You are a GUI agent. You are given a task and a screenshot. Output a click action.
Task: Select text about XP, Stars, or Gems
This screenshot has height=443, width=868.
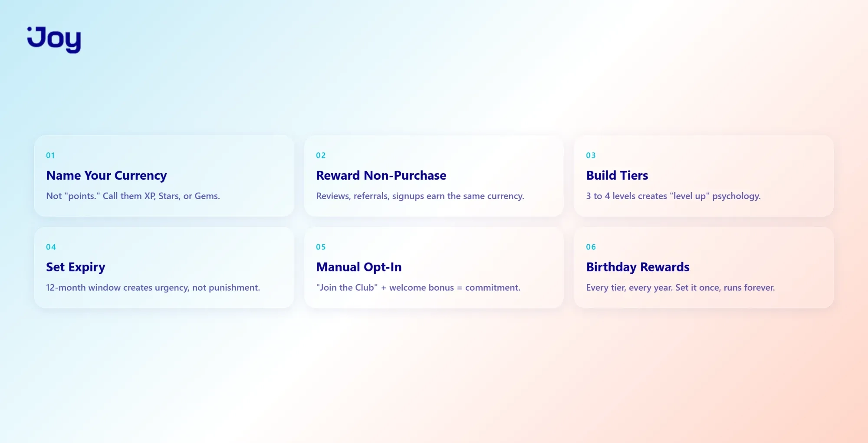pos(133,196)
